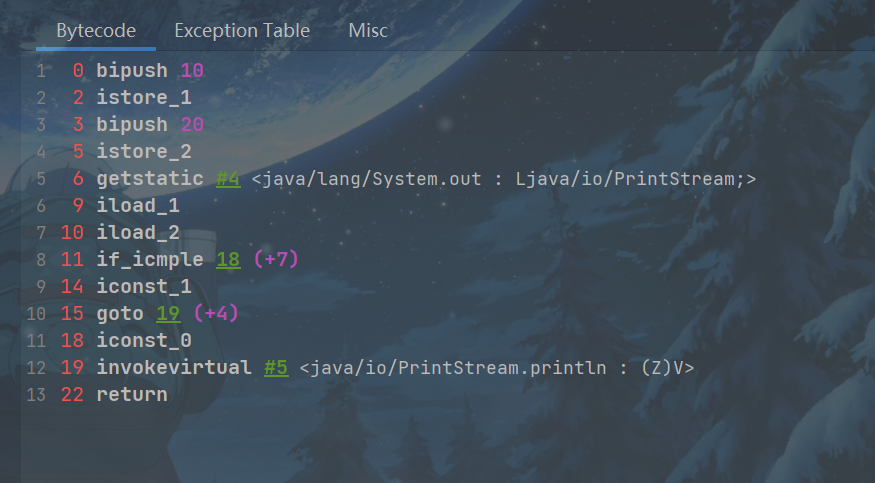
Task: Click the invokevirtual instruction keyword
Action: [174, 368]
